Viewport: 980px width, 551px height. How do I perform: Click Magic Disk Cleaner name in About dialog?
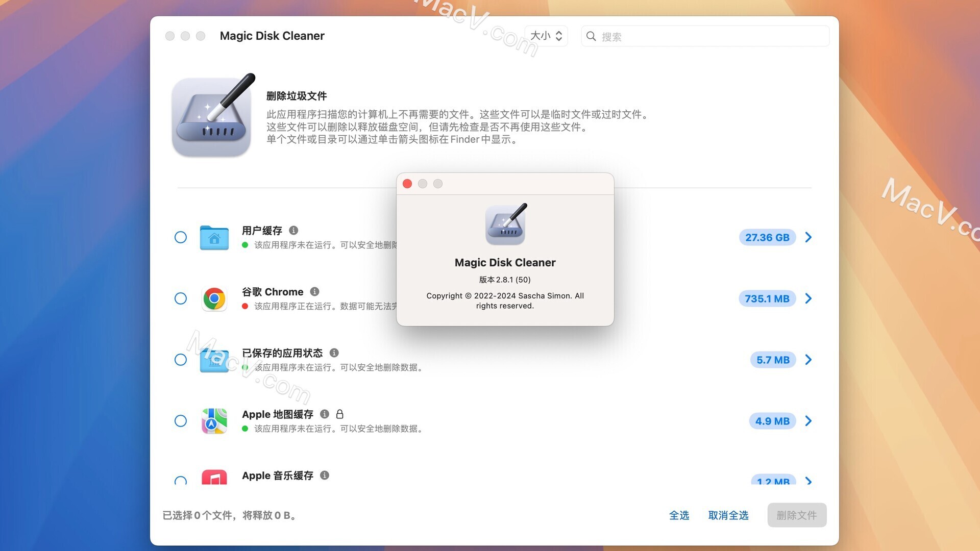point(505,263)
